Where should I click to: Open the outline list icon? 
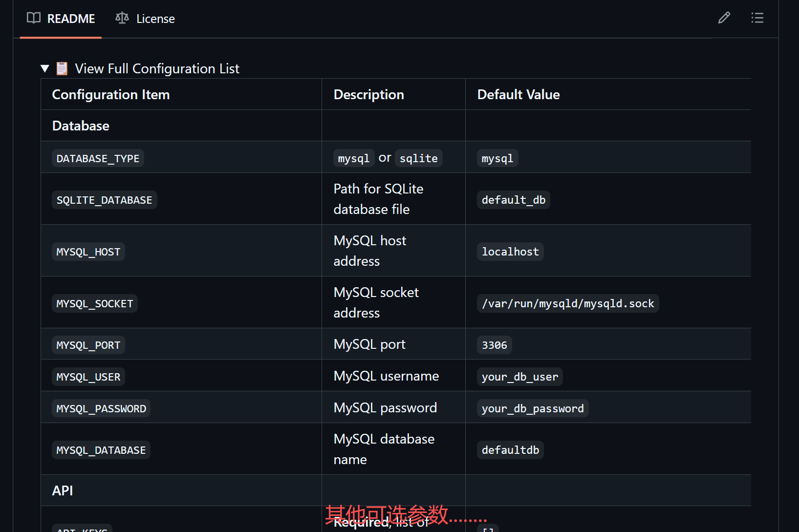point(757,18)
